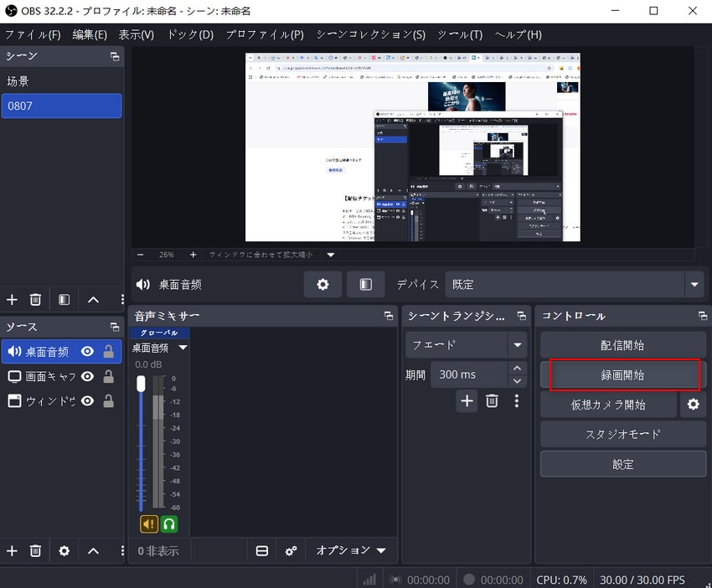Add a new source with the plus icon

pos(12,551)
